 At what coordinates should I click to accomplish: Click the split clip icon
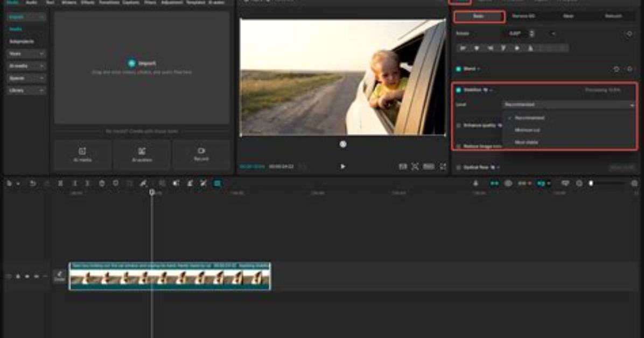60,184
